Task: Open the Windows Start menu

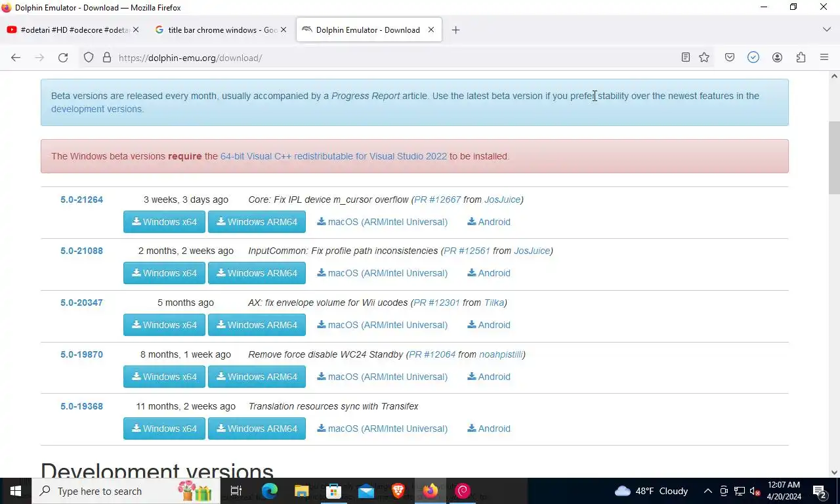Action: coord(16,491)
